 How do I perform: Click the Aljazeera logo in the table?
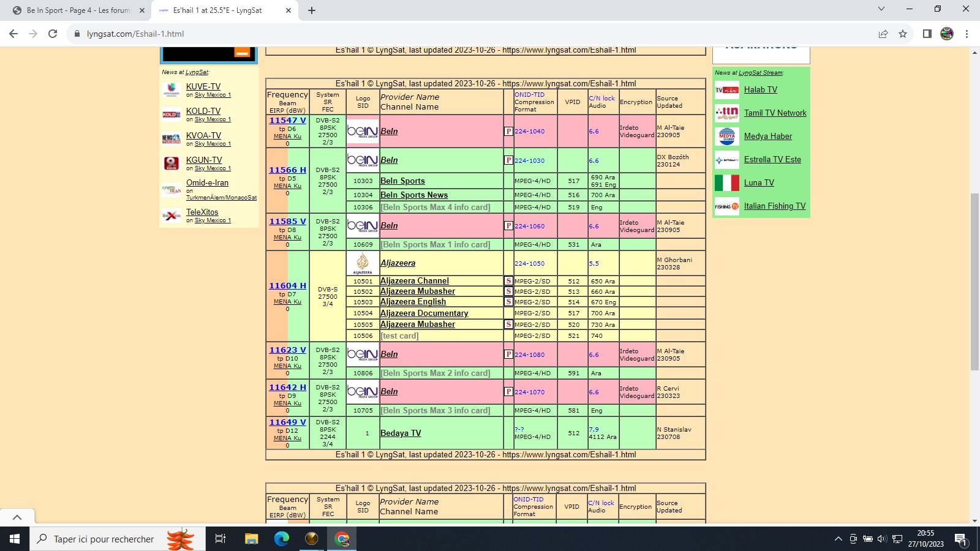(x=363, y=263)
